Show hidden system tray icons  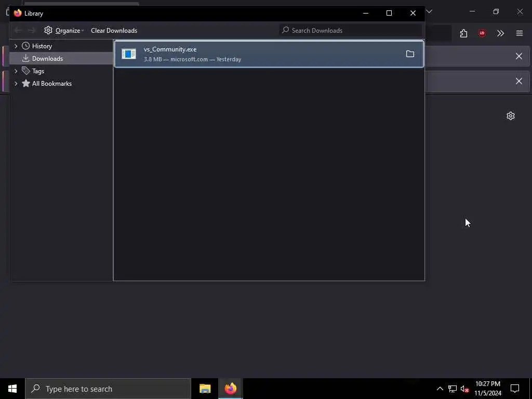click(440, 389)
